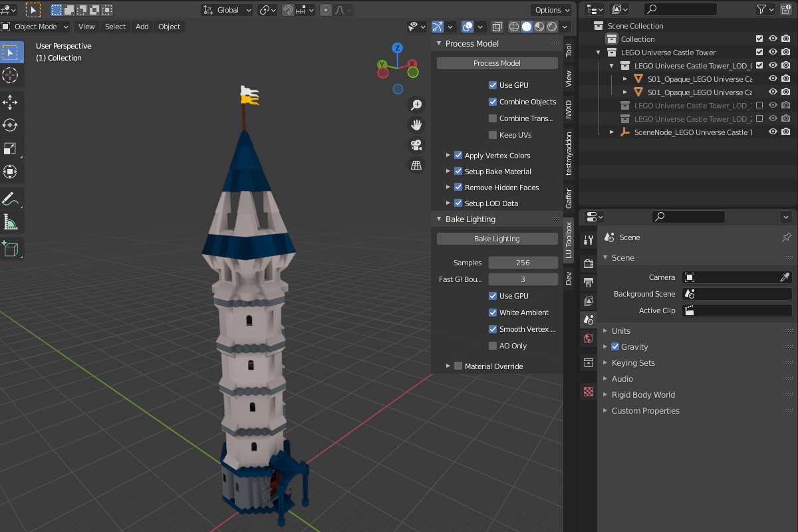Collapse the Process Model panel
Screen dimensions: 798x532
tap(439, 43)
